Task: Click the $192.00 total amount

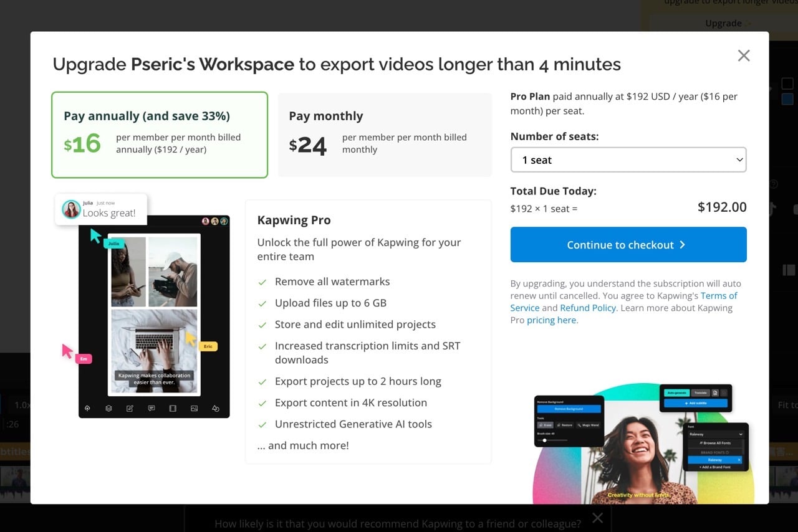Action: pyautogui.click(x=722, y=207)
